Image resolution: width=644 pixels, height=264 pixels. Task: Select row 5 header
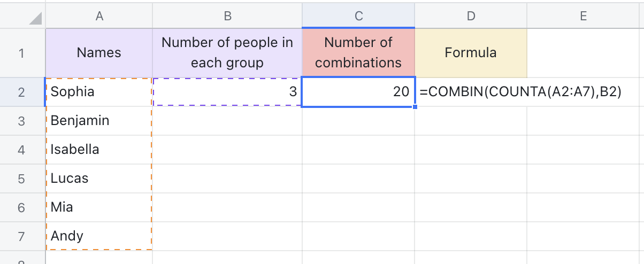(21, 178)
